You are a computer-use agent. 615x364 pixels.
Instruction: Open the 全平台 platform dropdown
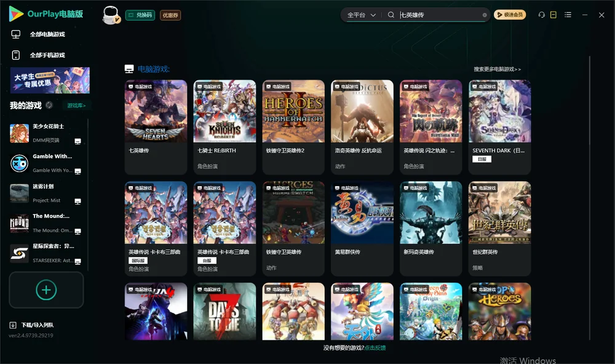pyautogui.click(x=361, y=15)
